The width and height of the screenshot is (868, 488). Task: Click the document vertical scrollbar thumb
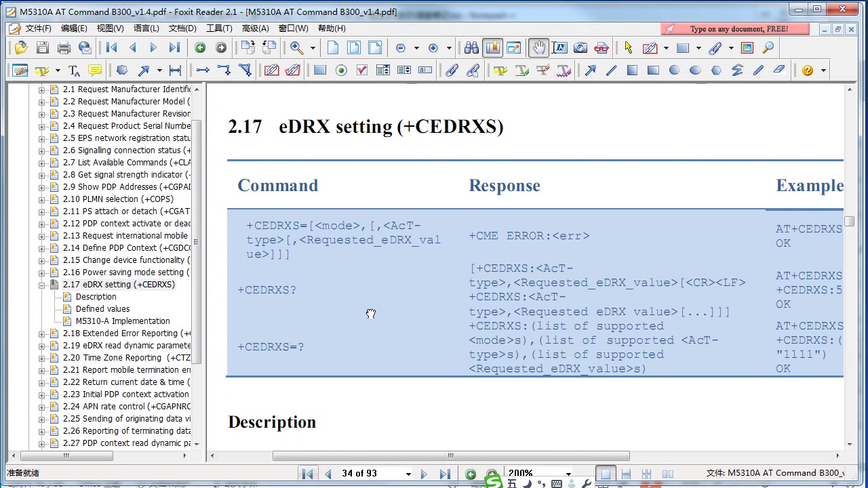click(x=849, y=221)
